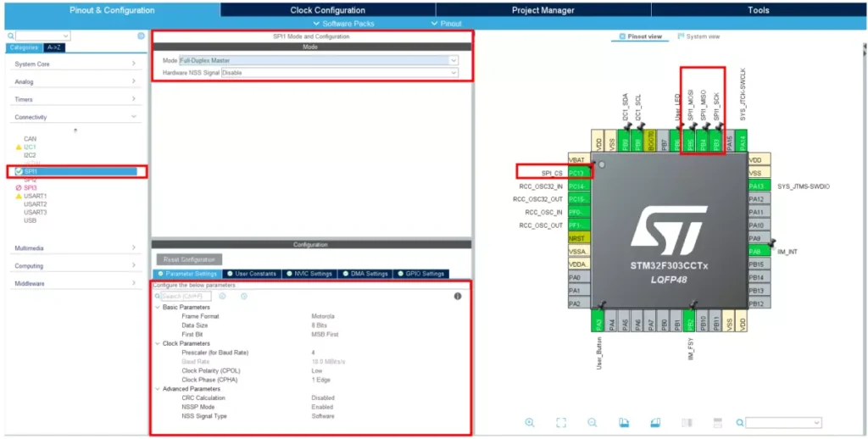This screenshot has height=439, width=868.
Task: Click the search magnifier above Categories
Action: [10, 36]
